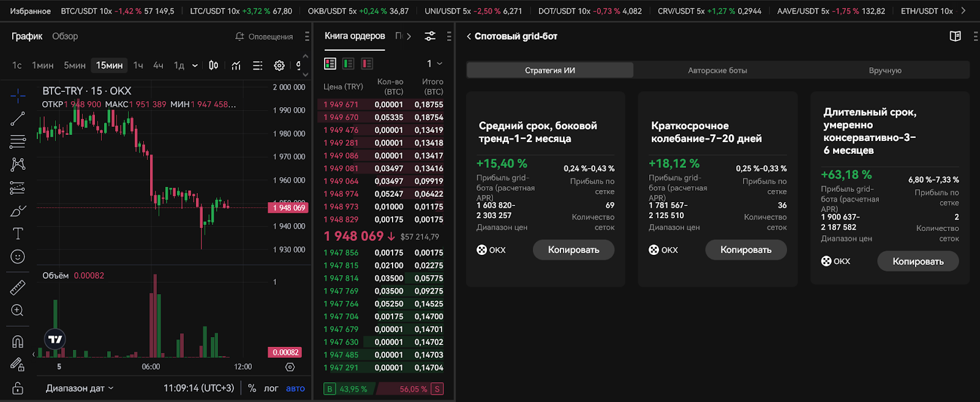Switch to the График tab
980x402 pixels.
tap(27, 36)
